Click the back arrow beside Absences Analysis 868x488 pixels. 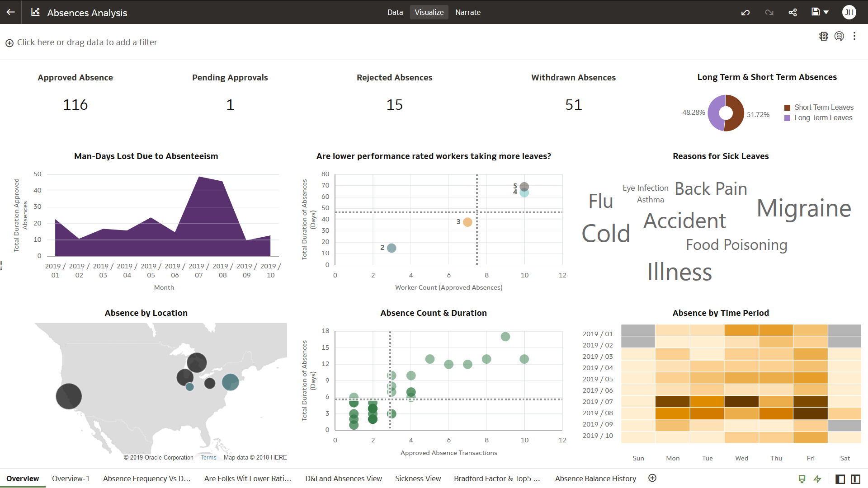click(10, 12)
